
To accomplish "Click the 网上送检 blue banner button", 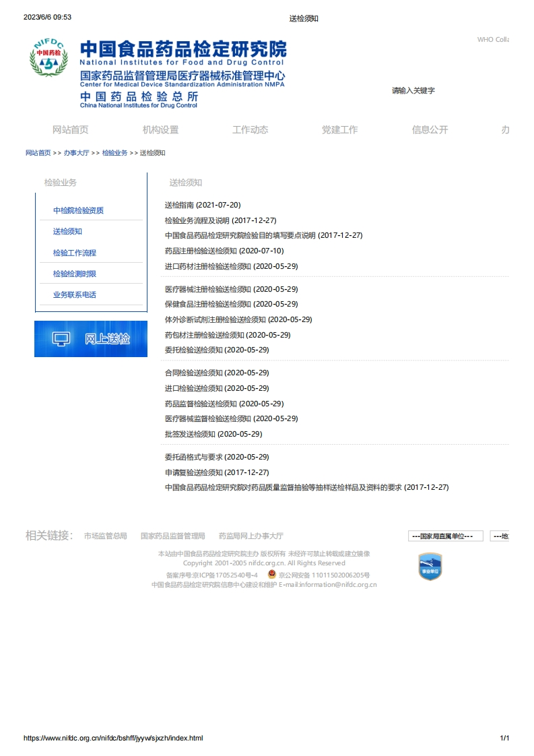I will (91, 339).
